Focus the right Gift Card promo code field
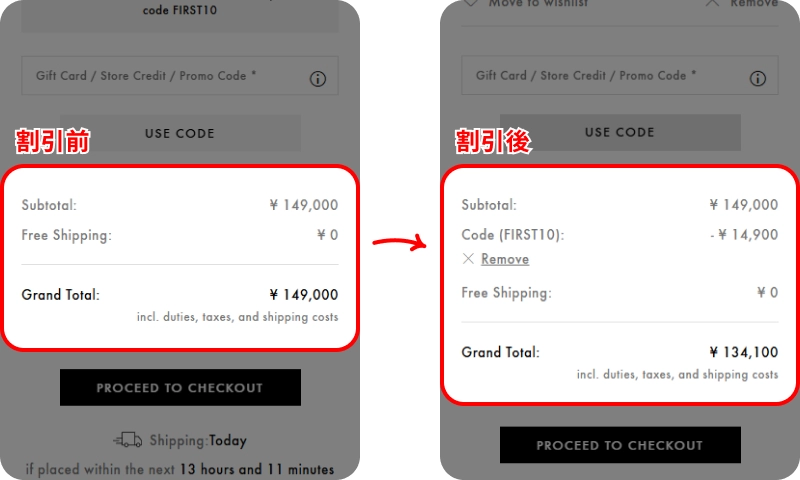This screenshot has width=800, height=480. [619, 75]
